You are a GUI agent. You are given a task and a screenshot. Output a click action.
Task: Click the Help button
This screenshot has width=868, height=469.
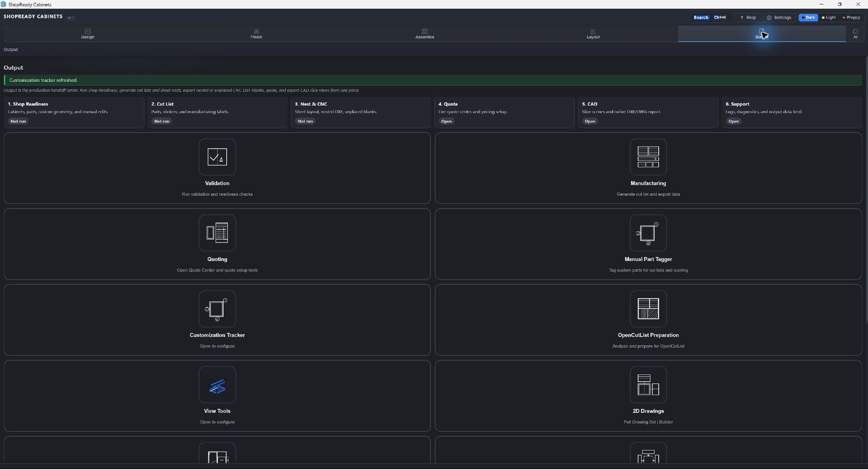[x=748, y=17]
